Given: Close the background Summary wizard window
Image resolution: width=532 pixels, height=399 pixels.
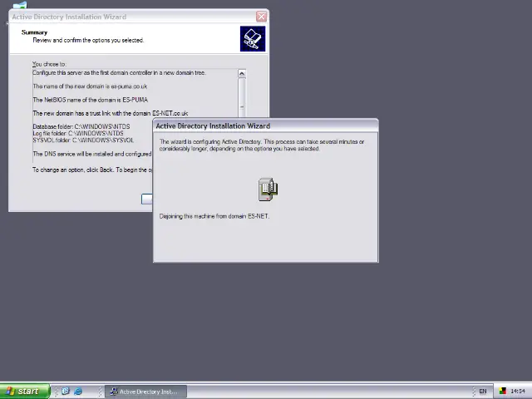Looking at the screenshot, I should [261, 16].
